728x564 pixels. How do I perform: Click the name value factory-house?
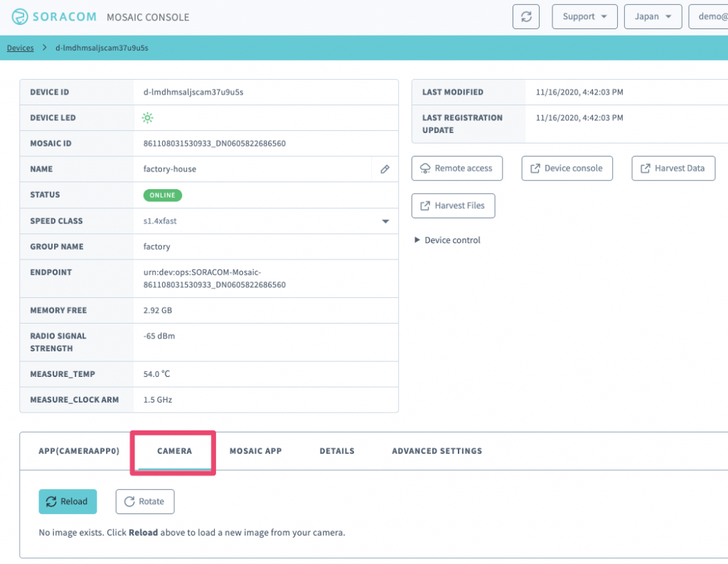coord(169,169)
